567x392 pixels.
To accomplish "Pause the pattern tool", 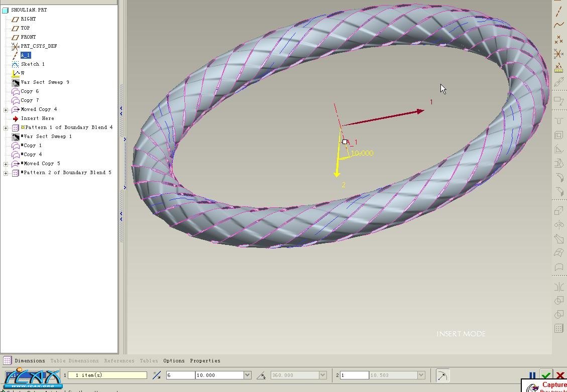I will [x=532, y=375].
